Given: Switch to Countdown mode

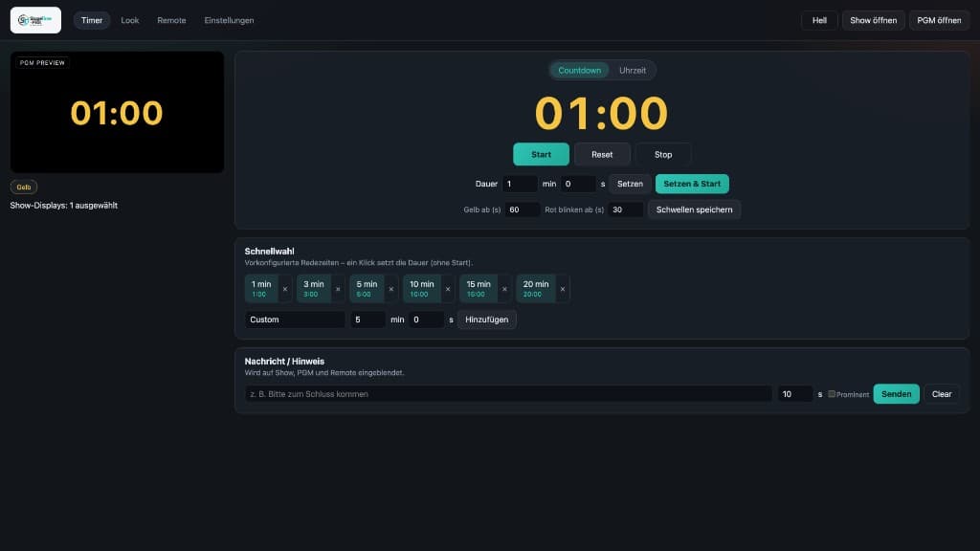Looking at the screenshot, I should pyautogui.click(x=579, y=70).
